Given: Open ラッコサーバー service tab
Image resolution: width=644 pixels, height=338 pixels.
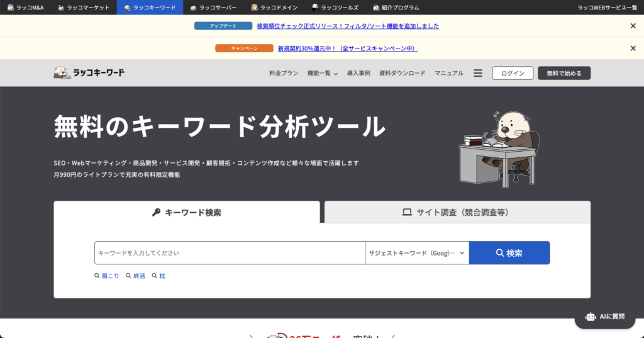Looking at the screenshot, I should 214,8.
